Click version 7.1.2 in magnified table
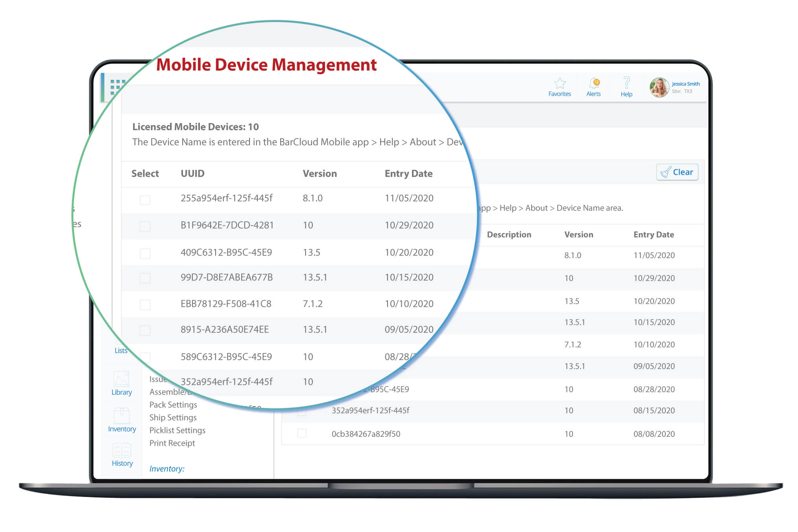Viewport: 798px width, 532px height. click(312, 304)
